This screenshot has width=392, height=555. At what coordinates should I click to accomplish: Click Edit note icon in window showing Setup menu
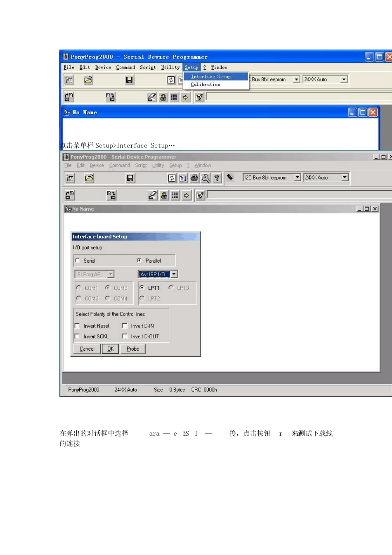pyautogui.click(x=199, y=97)
